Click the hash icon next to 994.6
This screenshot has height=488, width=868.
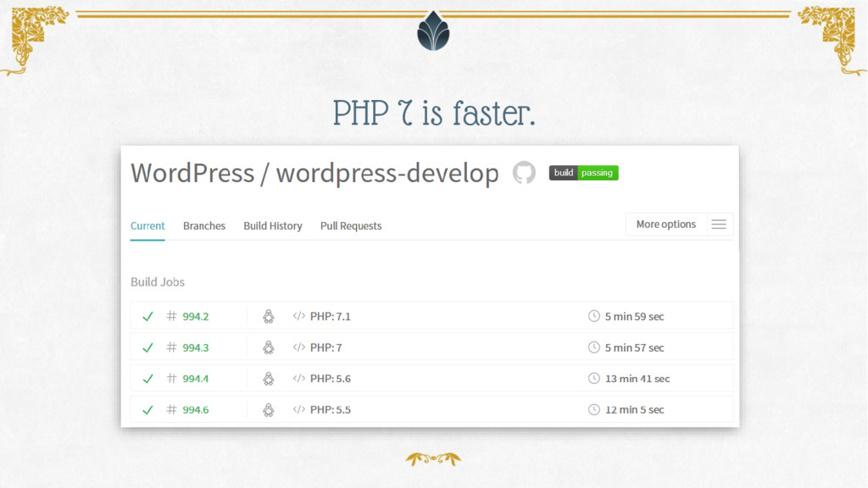[x=171, y=409]
